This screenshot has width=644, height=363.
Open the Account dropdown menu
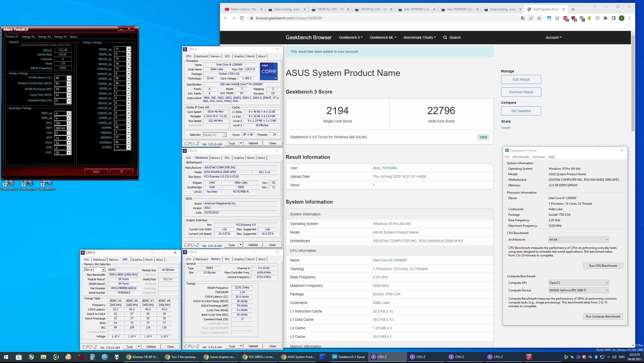[553, 37]
